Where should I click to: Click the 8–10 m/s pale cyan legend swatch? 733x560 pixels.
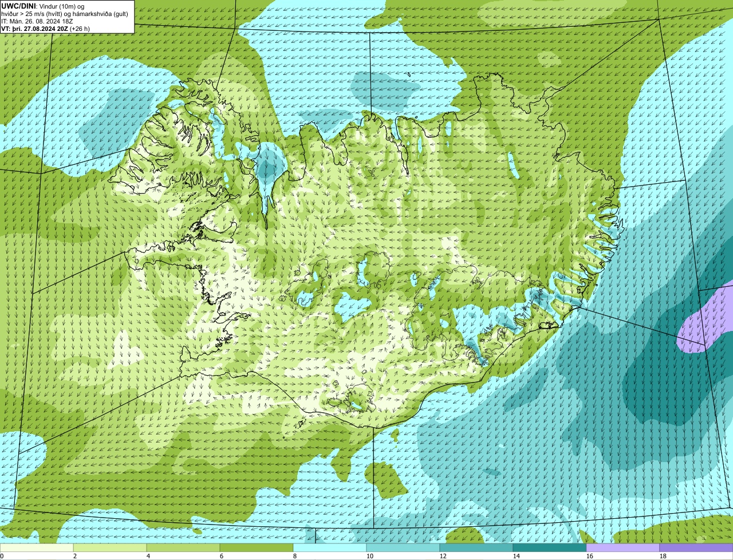[330, 548]
